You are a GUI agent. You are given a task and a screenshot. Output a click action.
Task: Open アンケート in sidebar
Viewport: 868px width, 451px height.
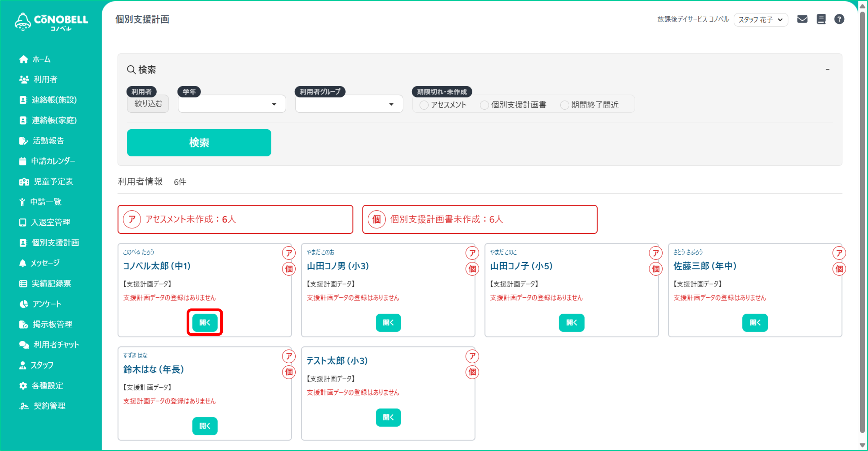40,304
